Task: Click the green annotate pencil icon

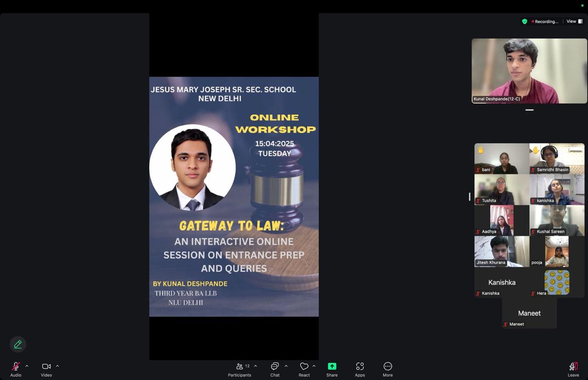Action: pos(18,344)
